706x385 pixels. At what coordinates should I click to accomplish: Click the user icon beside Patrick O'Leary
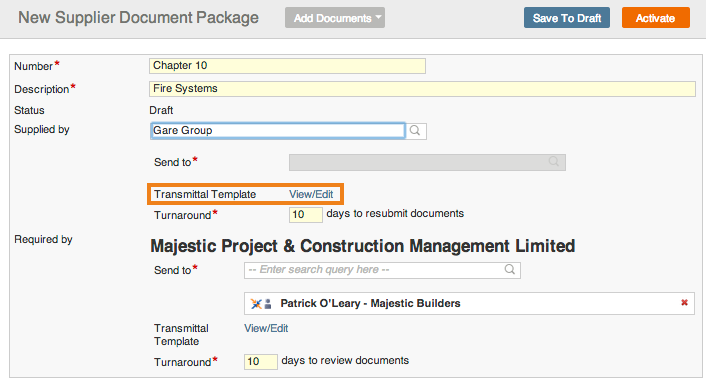pos(267,303)
